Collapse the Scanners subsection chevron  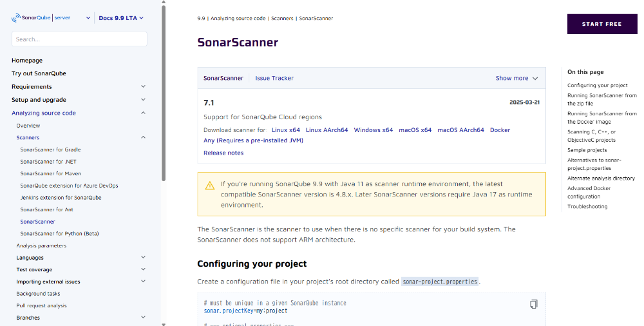144,137
